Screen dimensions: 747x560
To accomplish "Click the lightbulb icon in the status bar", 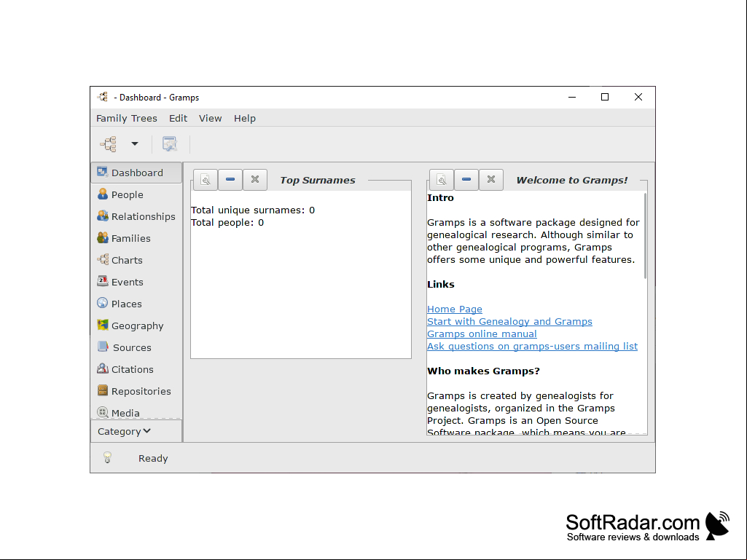I will (108, 457).
